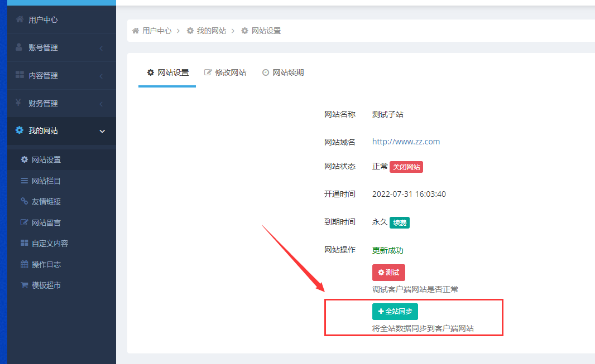Switch to the 修改网站 tab
The height and width of the screenshot is (364, 595).
225,72
